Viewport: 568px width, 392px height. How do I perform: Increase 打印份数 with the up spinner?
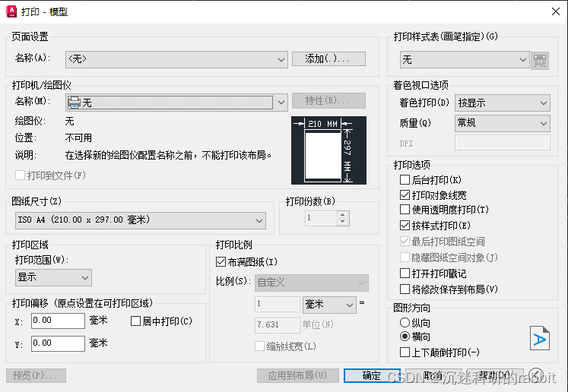pyautogui.click(x=342, y=214)
